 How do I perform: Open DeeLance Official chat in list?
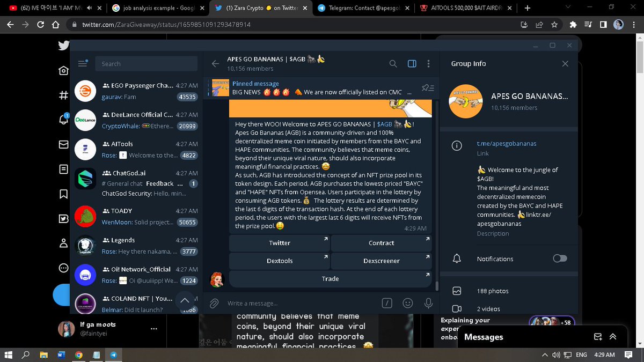tap(136, 120)
